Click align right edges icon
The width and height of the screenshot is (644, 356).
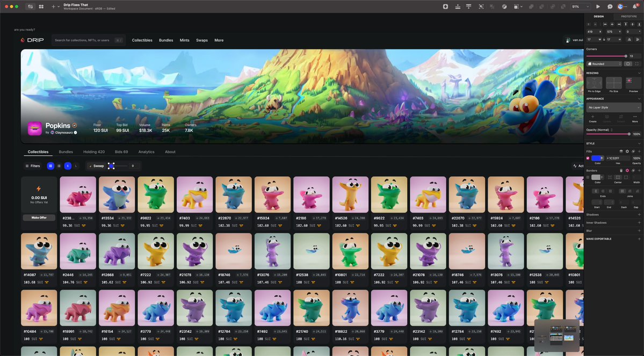[619, 24]
